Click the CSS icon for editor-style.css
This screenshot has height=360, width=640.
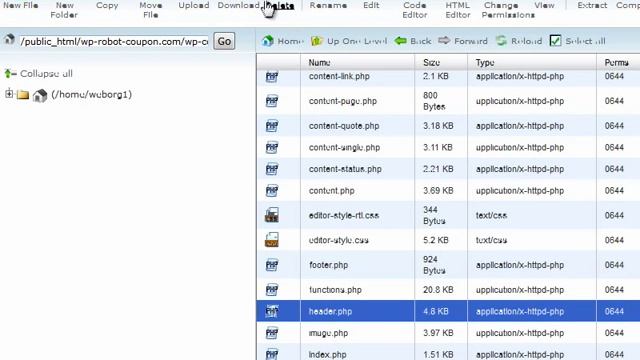pos(272,240)
